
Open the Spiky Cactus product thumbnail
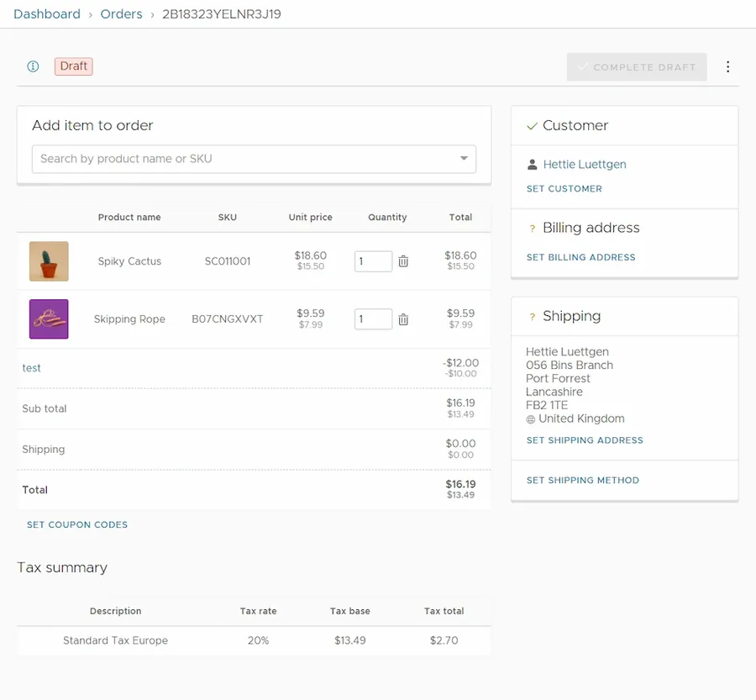(49, 261)
